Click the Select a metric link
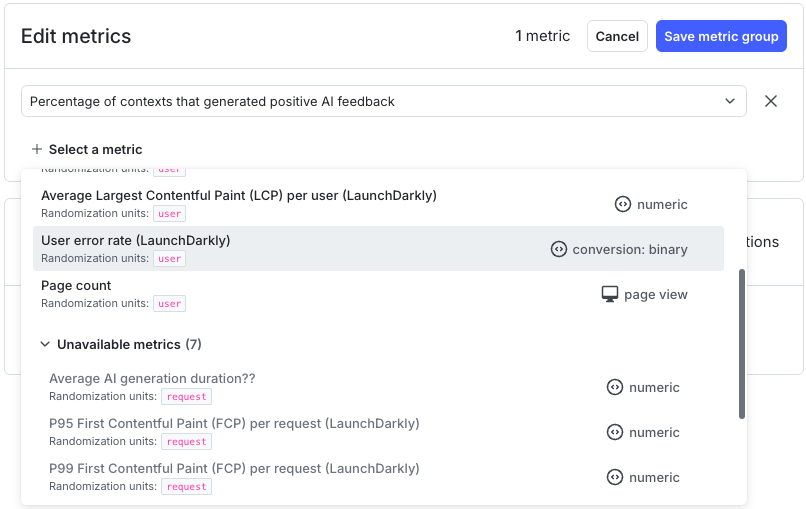This screenshot has height=509, width=806. click(95, 149)
